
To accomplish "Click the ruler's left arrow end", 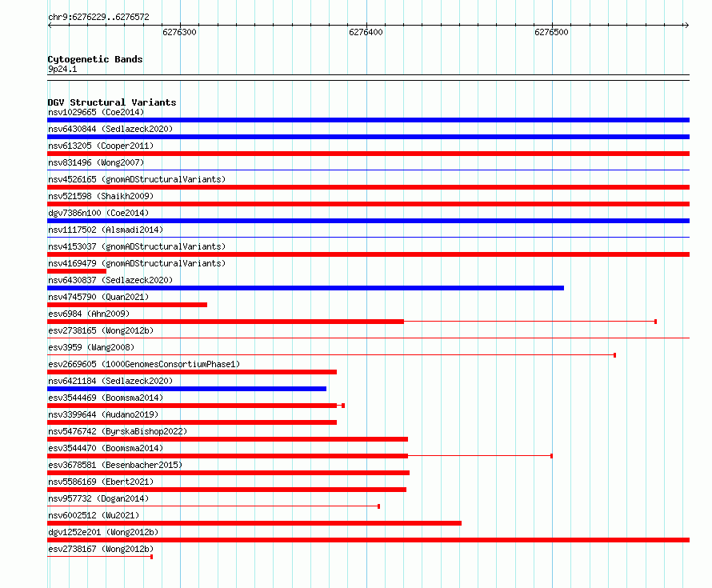I will (x=50, y=26).
